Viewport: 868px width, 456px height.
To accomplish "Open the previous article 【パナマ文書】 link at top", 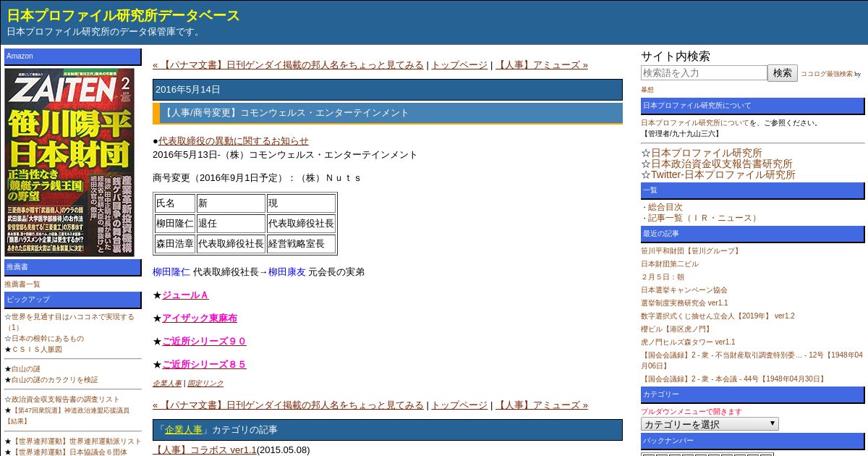I will (288, 64).
